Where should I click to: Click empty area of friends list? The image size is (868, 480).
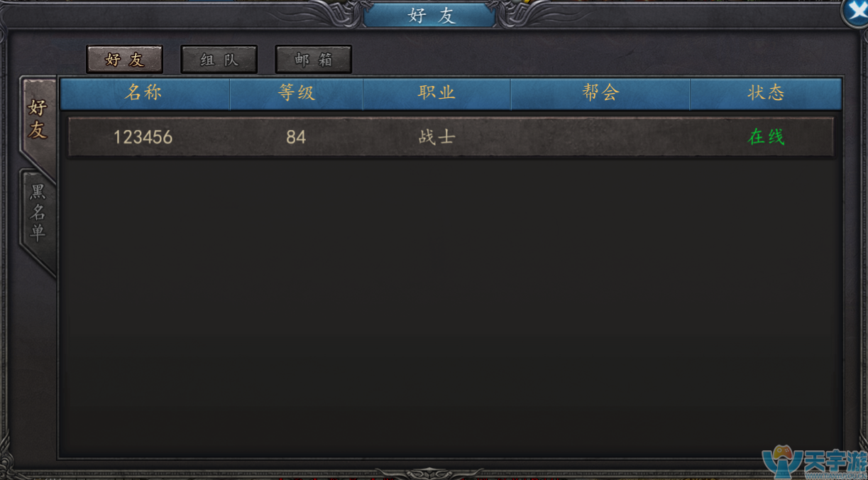pyautogui.click(x=451, y=305)
